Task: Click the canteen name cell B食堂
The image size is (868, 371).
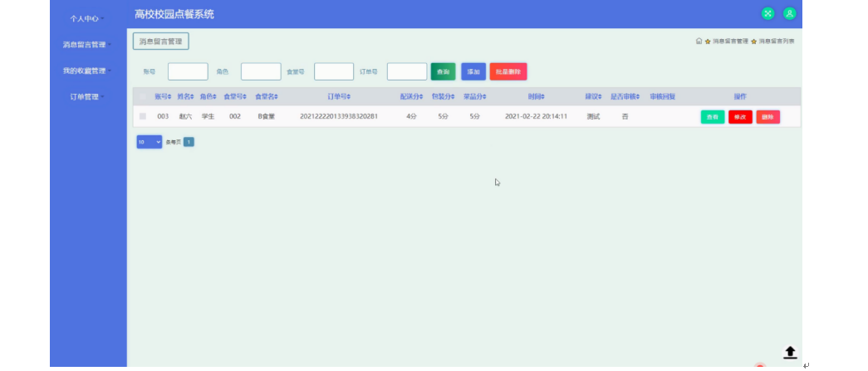Action: click(267, 117)
